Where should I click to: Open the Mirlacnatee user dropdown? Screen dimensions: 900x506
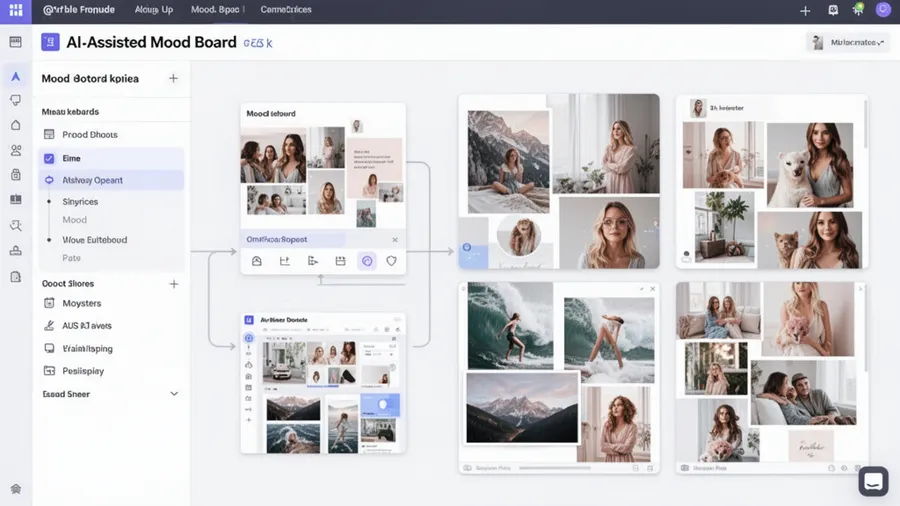pyautogui.click(x=848, y=42)
